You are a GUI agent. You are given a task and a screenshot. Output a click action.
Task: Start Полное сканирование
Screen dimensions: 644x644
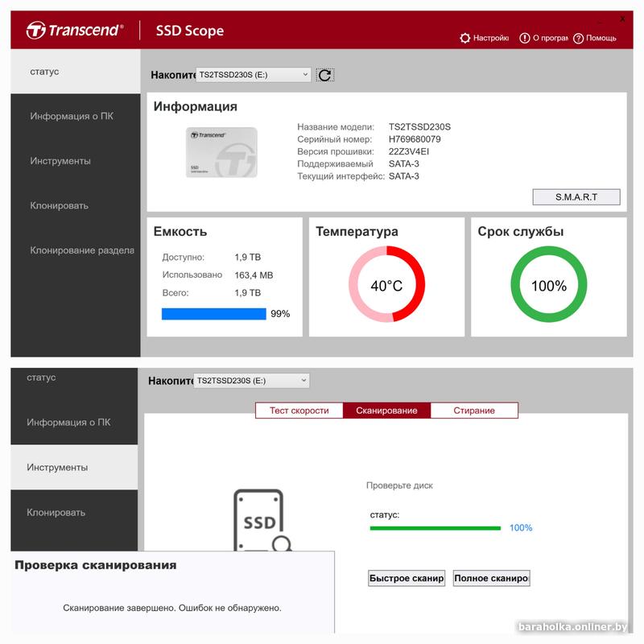(x=491, y=578)
